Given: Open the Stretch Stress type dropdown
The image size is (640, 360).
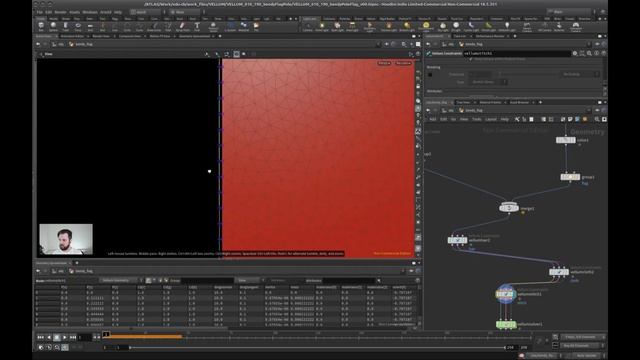Looking at the screenshot, I should tap(487, 82).
